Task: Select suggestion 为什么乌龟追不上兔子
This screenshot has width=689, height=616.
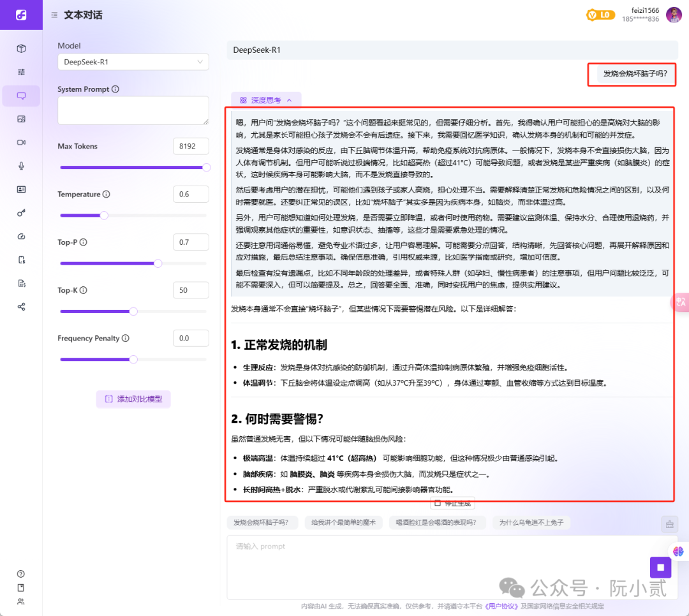Action: tap(531, 522)
